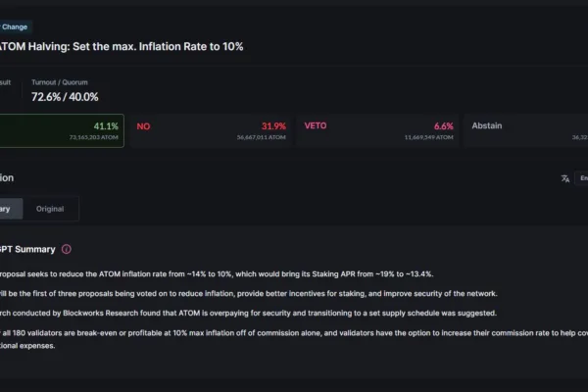Click the ATOM Halving proposal title
The image size is (588, 392).
coord(122,46)
